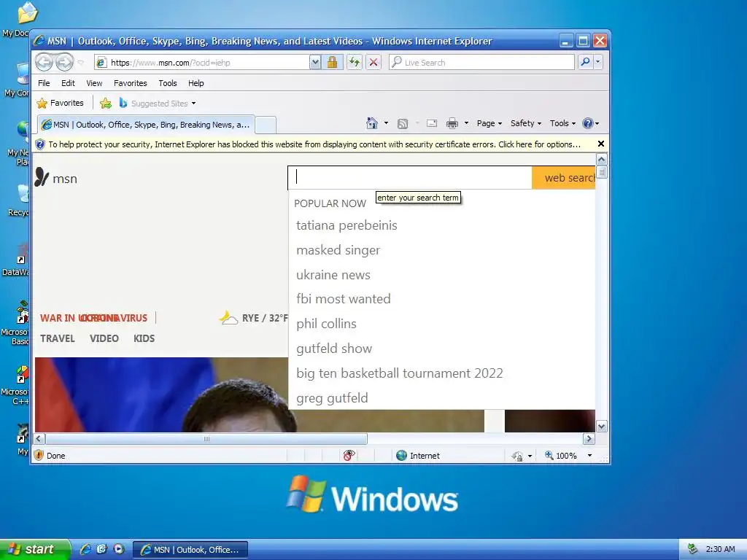
Task: Click the Forward navigation arrow
Action: 64,62
